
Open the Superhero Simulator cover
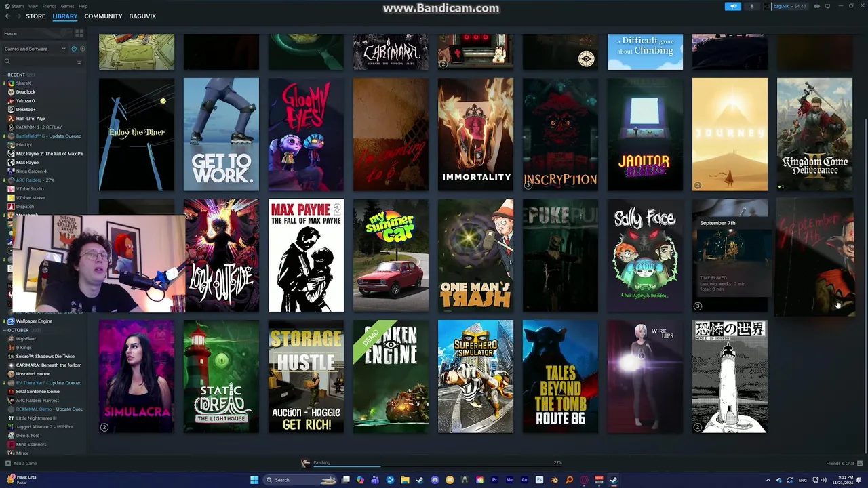pyautogui.click(x=475, y=377)
